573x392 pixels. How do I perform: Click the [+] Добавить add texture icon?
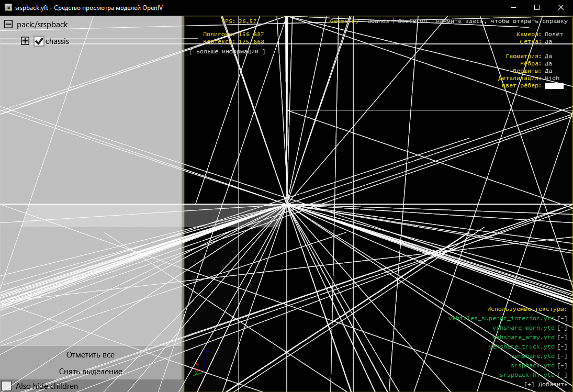tap(529, 384)
